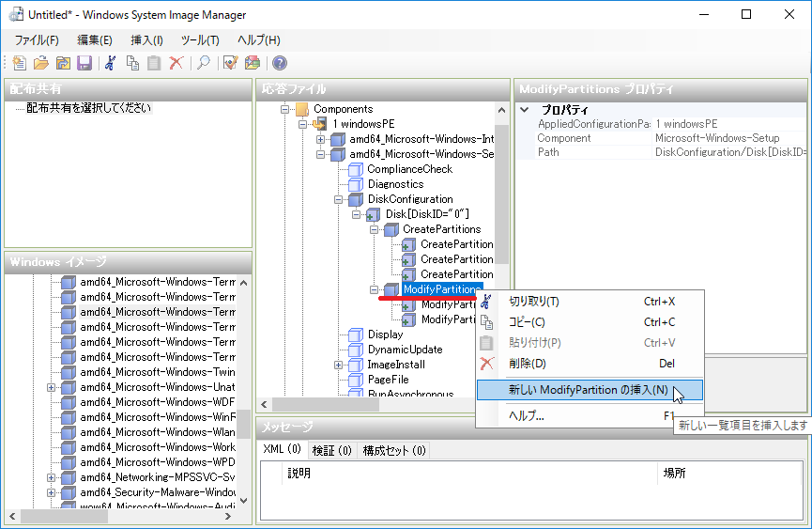Expand the ImageInstall tree node
This screenshot has width=812, height=529.
[x=339, y=365]
